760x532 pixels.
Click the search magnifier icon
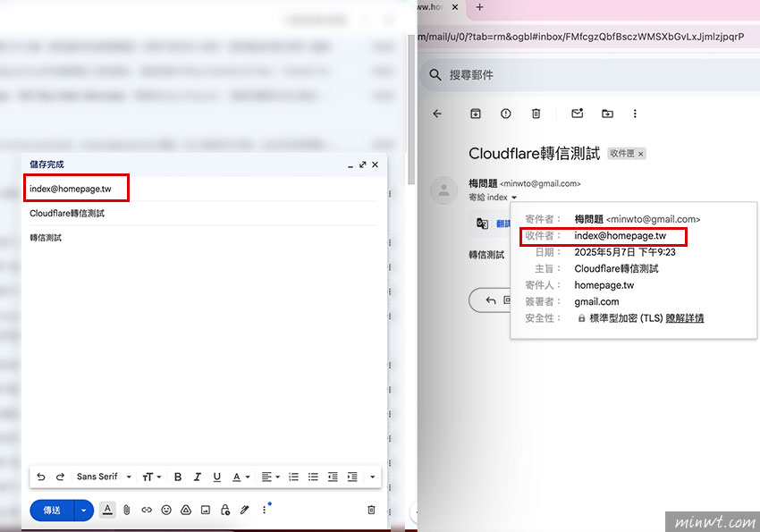435,75
